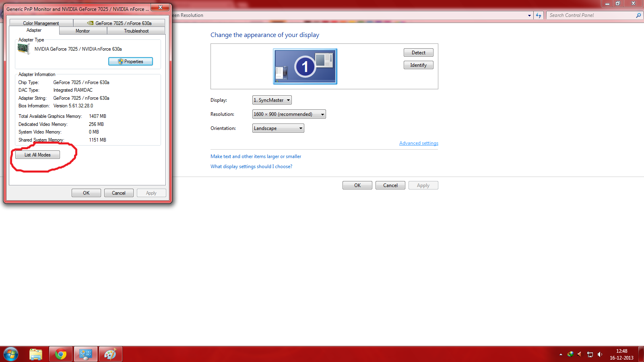This screenshot has width=644, height=362.
Task: Open adapter Properties button
Action: coord(130,62)
